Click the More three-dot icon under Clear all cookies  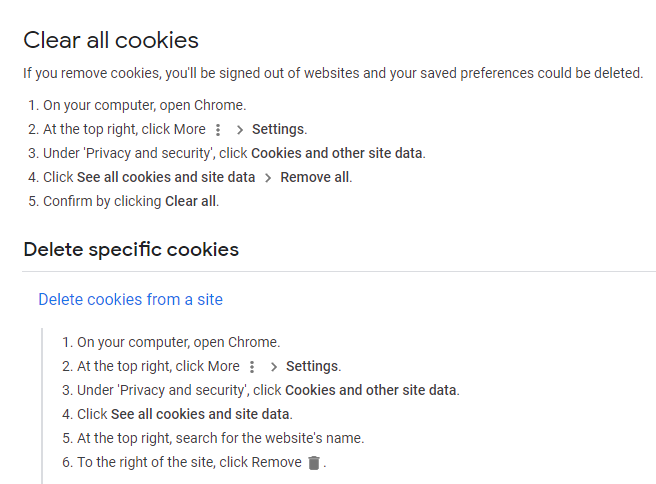[x=218, y=130]
